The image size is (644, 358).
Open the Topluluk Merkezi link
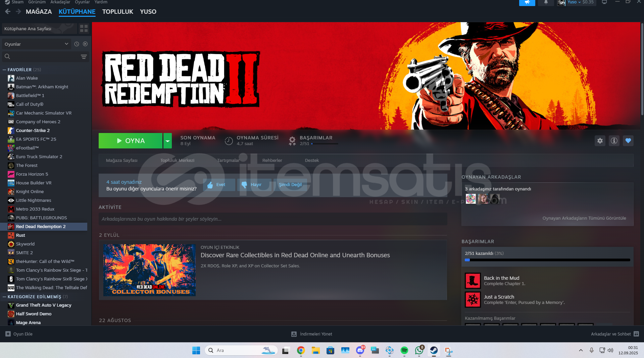[177, 161]
